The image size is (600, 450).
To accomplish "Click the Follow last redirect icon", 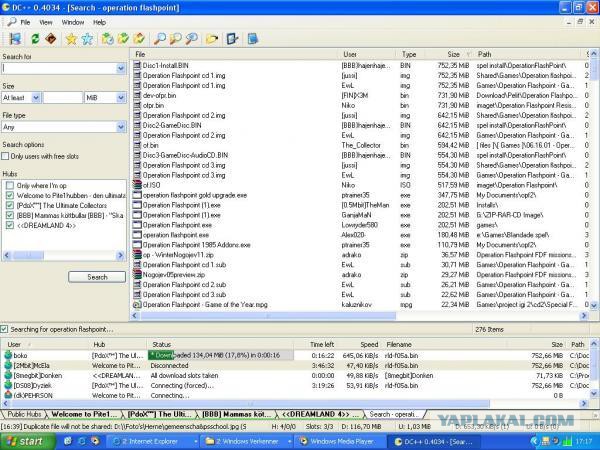I will 51,39.
